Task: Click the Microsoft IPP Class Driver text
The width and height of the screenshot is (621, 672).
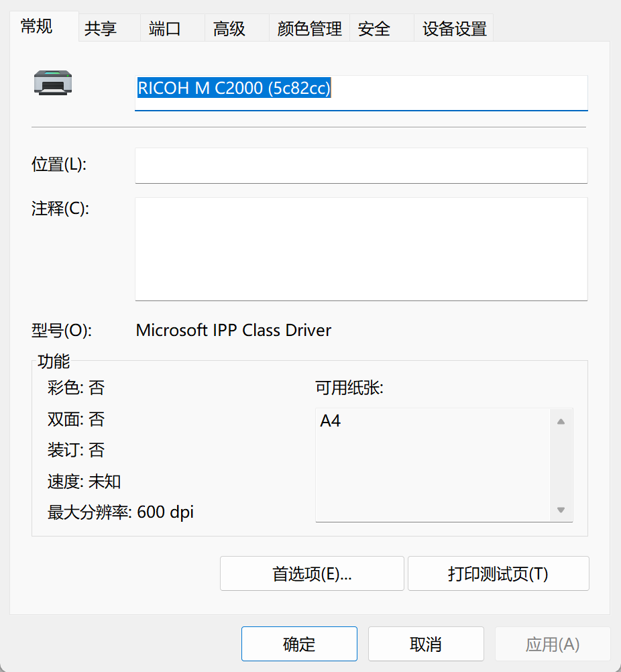Action: 233,330
